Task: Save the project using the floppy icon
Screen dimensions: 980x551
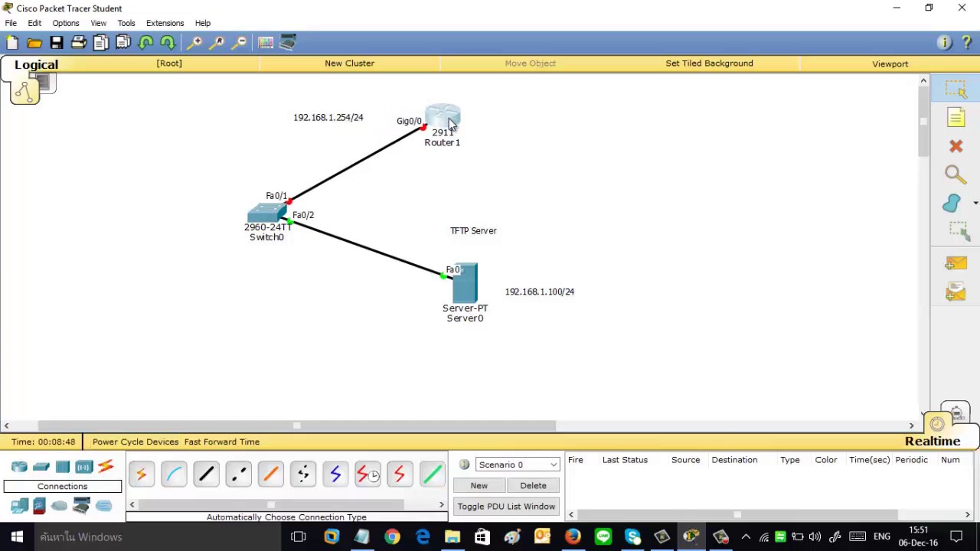Action: click(57, 43)
